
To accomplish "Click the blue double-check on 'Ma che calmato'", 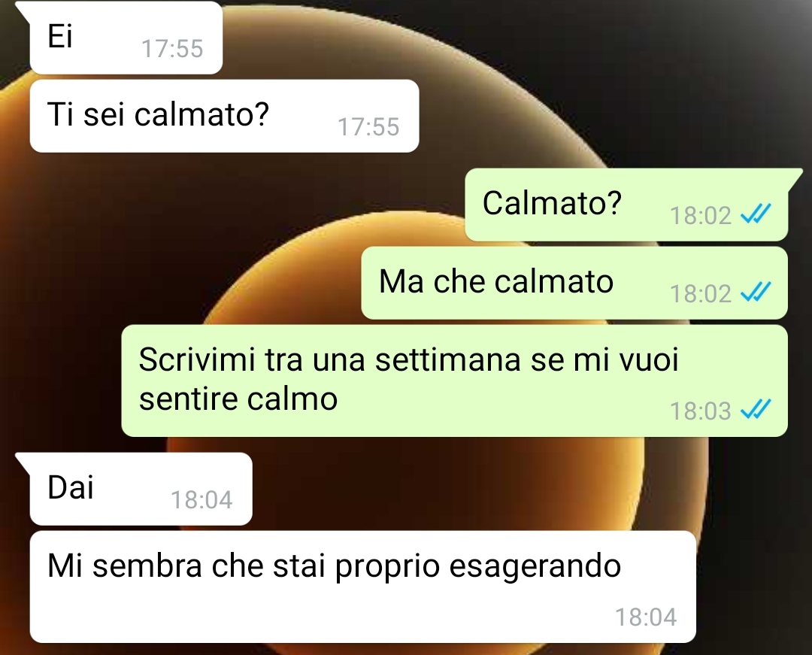I will 756,292.
